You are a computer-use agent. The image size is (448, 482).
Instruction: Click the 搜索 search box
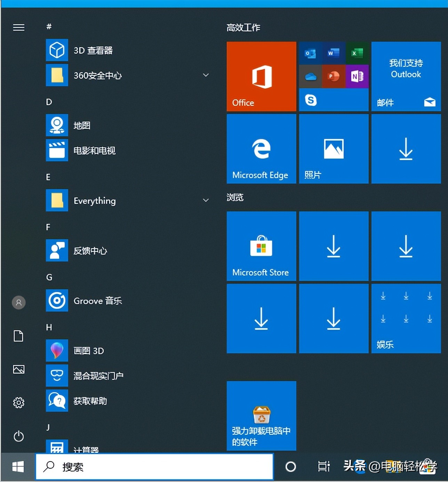point(155,467)
